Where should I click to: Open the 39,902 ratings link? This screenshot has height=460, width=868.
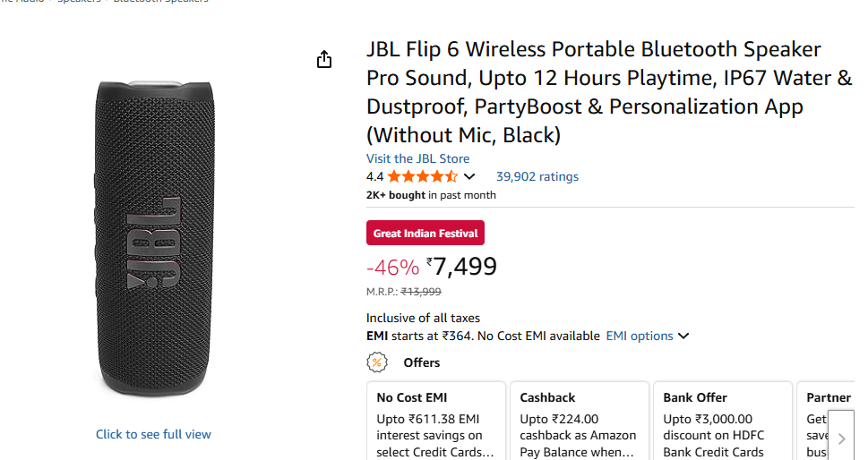point(537,176)
